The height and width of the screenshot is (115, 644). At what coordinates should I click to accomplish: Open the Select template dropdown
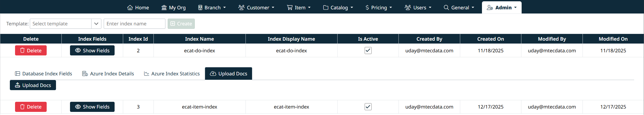pyautogui.click(x=96, y=24)
